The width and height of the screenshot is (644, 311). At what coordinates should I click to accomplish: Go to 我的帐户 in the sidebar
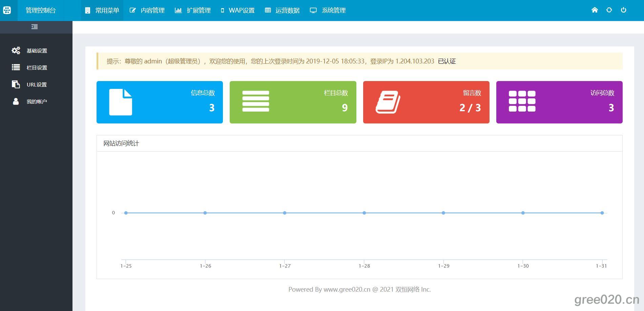point(37,102)
